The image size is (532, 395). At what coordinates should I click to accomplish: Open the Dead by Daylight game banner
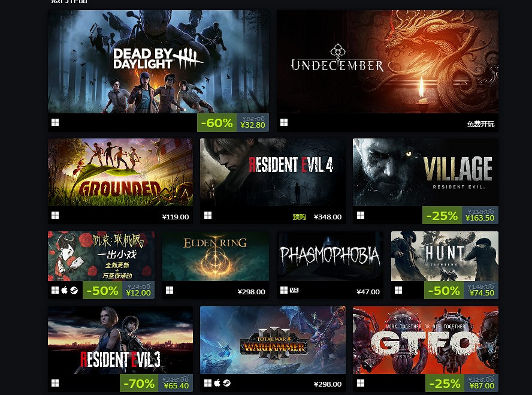[158, 62]
